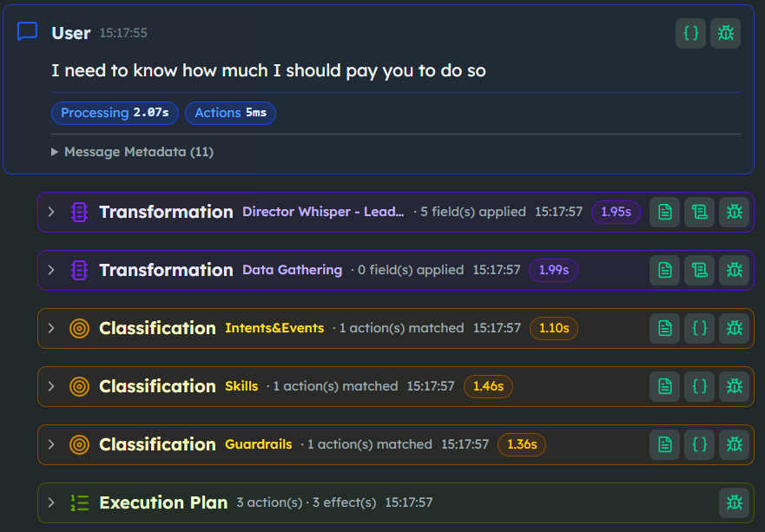
Task: Open script scroll icon on Data Gathering row
Action: (x=699, y=270)
